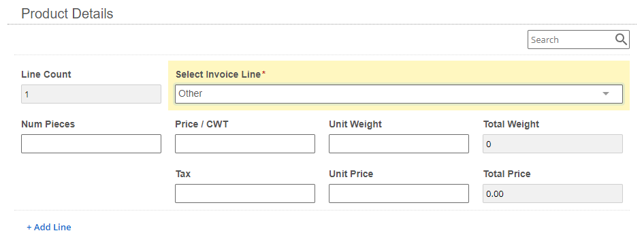Viewport: 644px width, 248px height.
Task: Click into the Num Pieces input field
Action: (91, 144)
